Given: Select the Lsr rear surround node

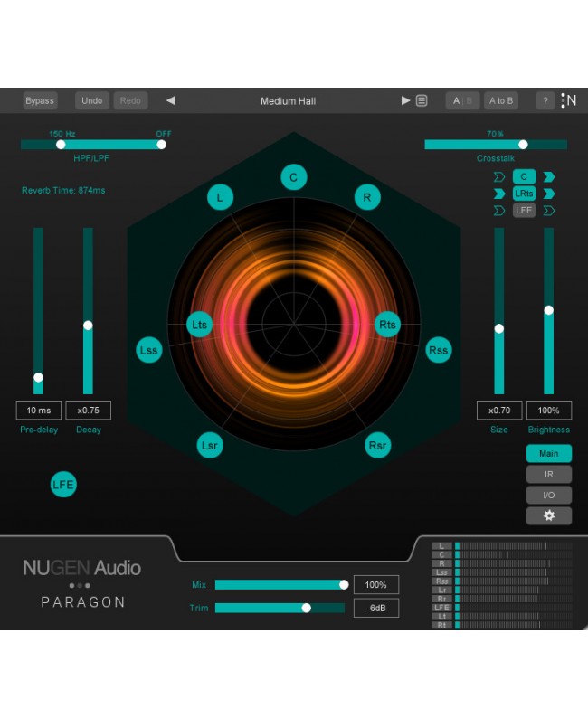Looking at the screenshot, I should point(210,445).
